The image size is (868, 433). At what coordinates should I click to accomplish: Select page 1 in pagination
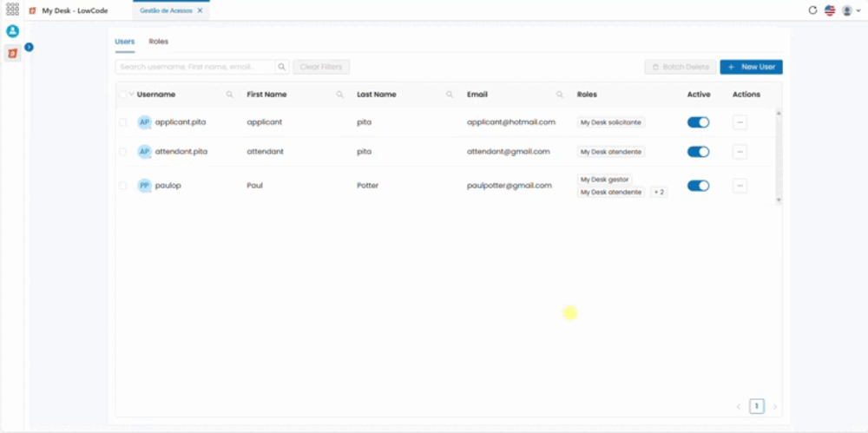tap(757, 406)
